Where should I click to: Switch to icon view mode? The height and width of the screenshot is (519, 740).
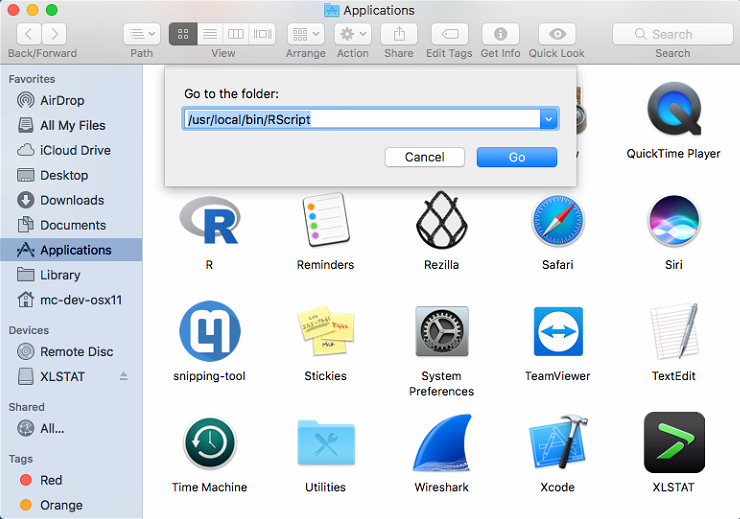coord(183,33)
